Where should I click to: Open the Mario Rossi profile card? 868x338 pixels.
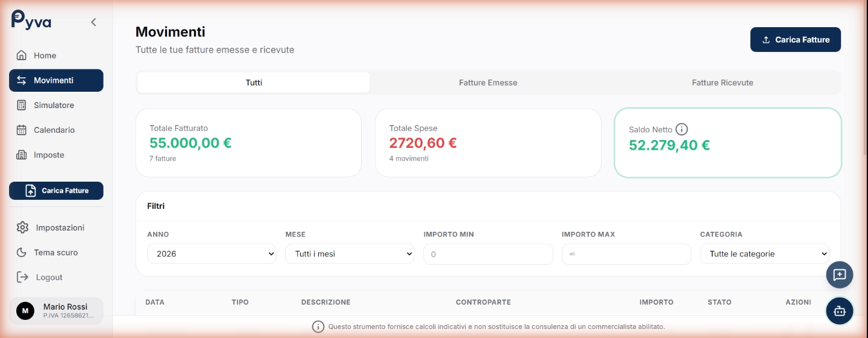pyautogui.click(x=56, y=311)
